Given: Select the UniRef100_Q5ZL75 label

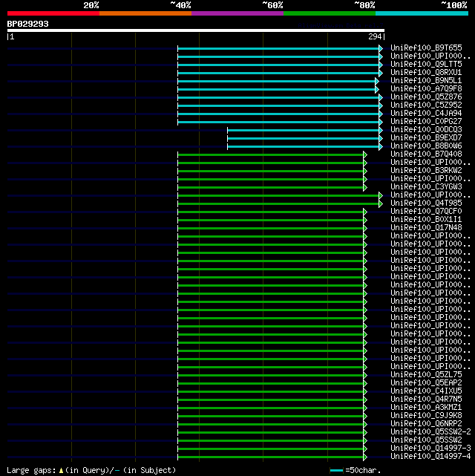Looking at the screenshot, I should tap(426, 374).
